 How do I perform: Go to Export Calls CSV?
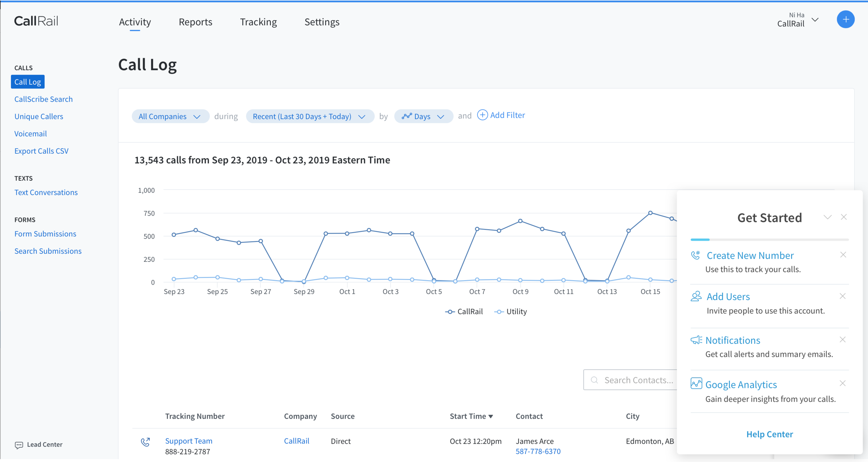click(x=41, y=151)
